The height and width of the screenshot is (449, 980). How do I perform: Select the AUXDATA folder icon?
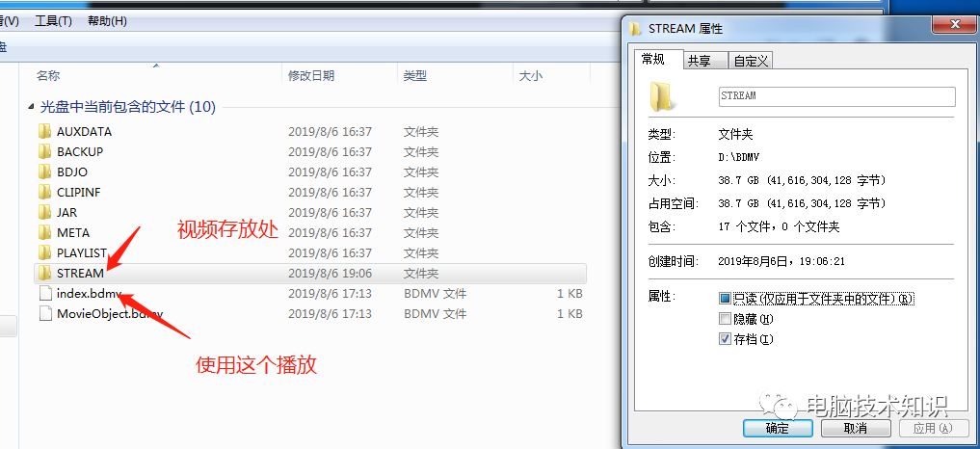(x=44, y=131)
